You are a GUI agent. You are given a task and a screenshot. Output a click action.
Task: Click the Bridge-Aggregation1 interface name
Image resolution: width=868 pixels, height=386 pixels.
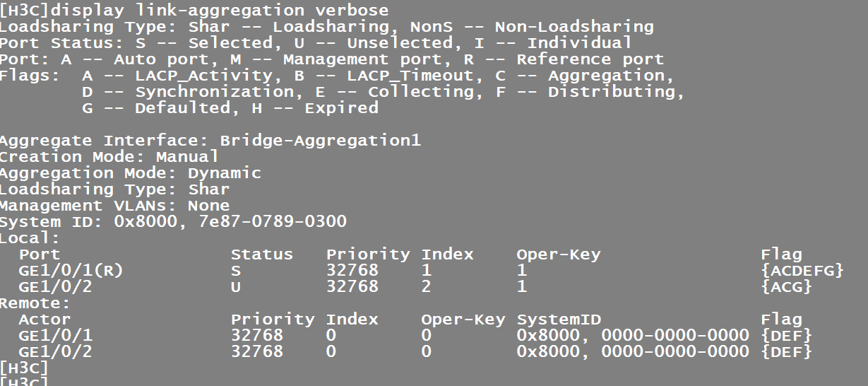320,141
